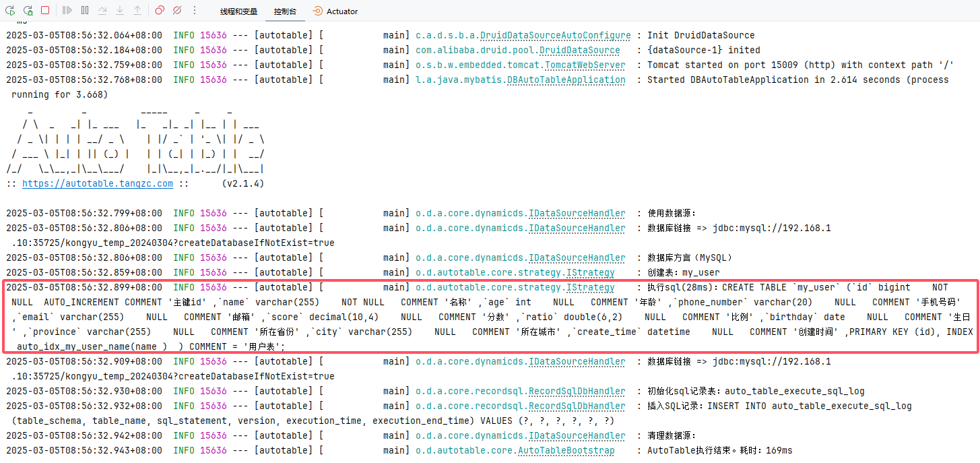Click the rerun in debug mode icon
This screenshot has height=463, width=980.
click(28, 11)
